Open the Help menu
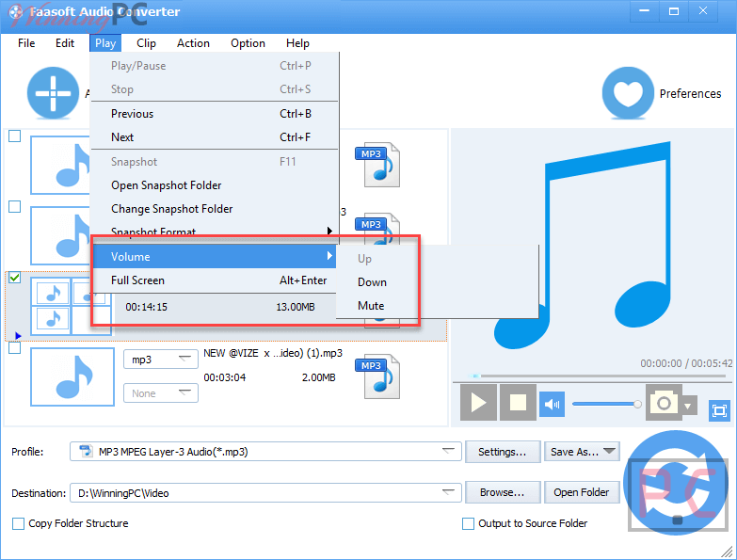The width and height of the screenshot is (737, 560). pyautogui.click(x=297, y=43)
